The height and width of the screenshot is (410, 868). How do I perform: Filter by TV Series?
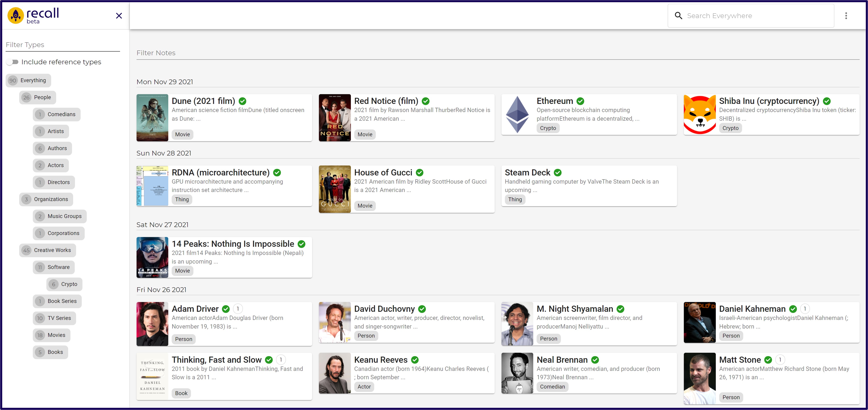point(54,318)
